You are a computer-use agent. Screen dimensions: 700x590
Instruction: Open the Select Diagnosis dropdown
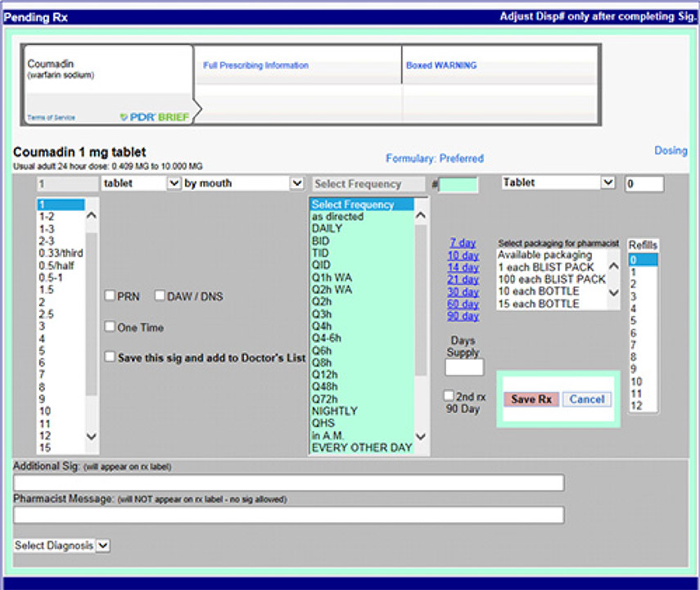tap(103, 545)
